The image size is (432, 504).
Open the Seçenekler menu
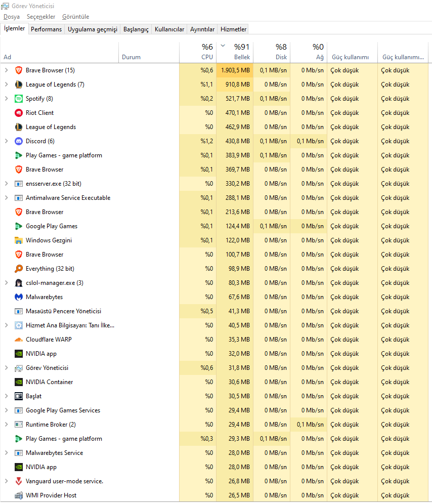point(41,17)
